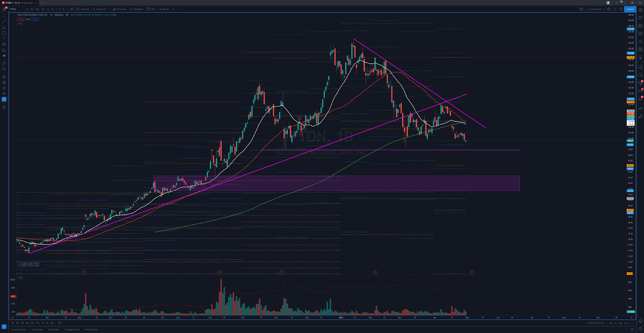The width and height of the screenshot is (644, 333).
Task: Toggle the log scale option
Action: coord(620,323)
